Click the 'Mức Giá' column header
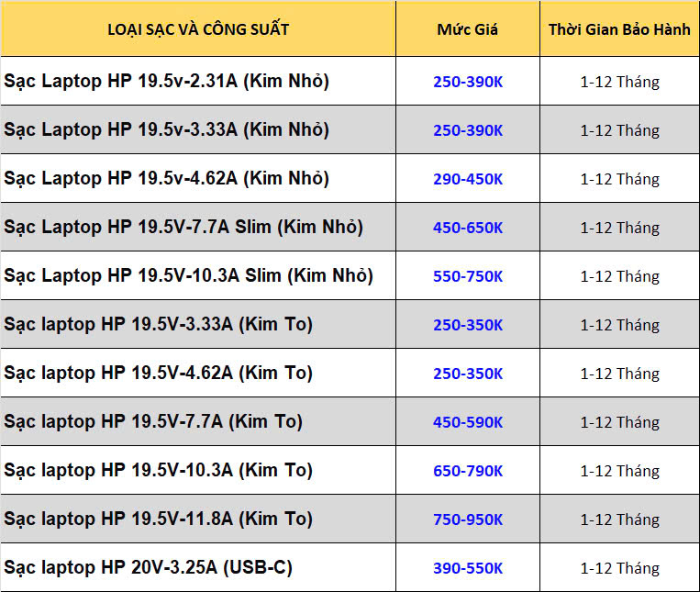The height and width of the screenshot is (592, 700). (467, 29)
